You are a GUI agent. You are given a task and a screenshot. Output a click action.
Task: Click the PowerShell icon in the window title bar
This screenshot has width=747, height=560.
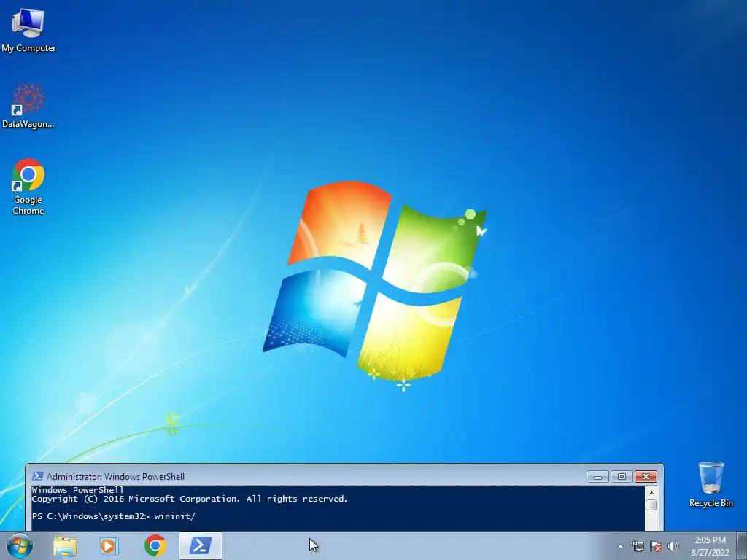pyautogui.click(x=37, y=476)
